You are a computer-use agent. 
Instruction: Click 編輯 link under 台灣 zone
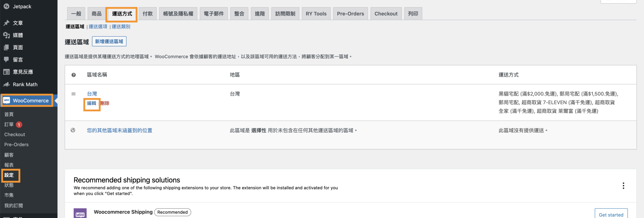(x=92, y=103)
